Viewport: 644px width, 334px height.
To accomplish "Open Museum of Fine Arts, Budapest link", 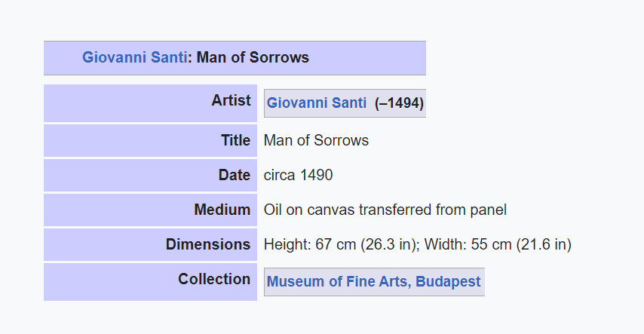I will tap(374, 282).
